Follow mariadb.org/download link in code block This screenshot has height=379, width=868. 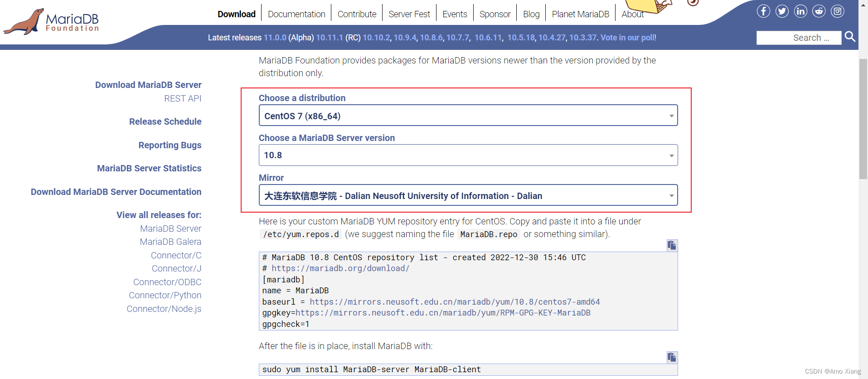tap(340, 268)
